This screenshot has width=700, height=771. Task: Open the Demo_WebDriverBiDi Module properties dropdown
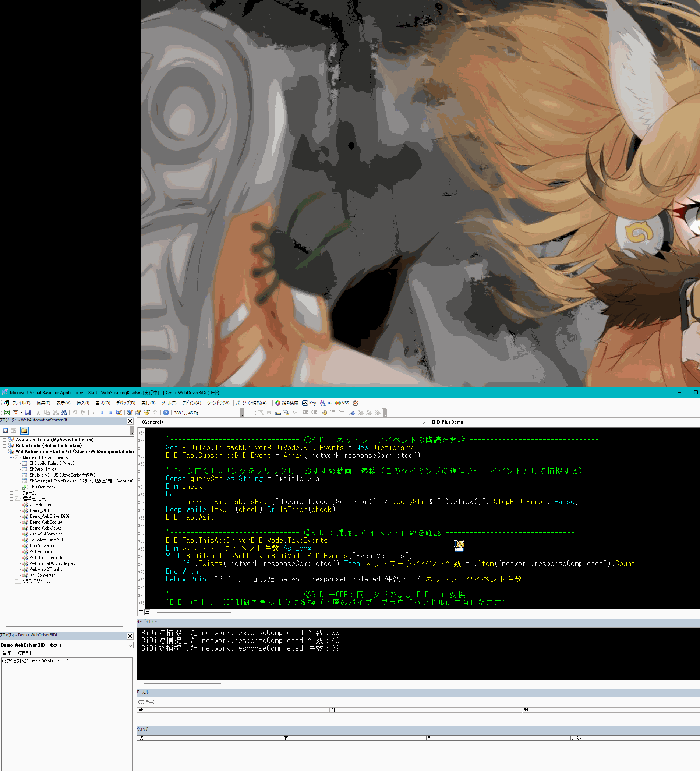click(x=130, y=645)
